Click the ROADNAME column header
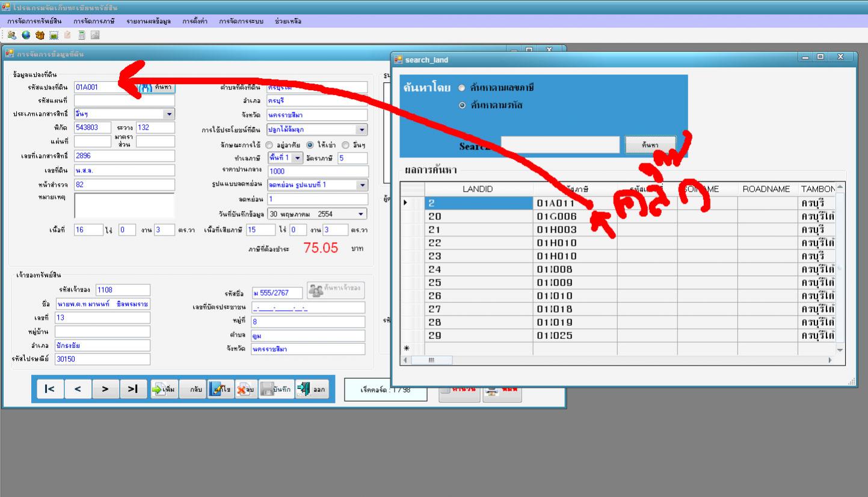This screenshot has height=497, width=868. pyautogui.click(x=767, y=189)
